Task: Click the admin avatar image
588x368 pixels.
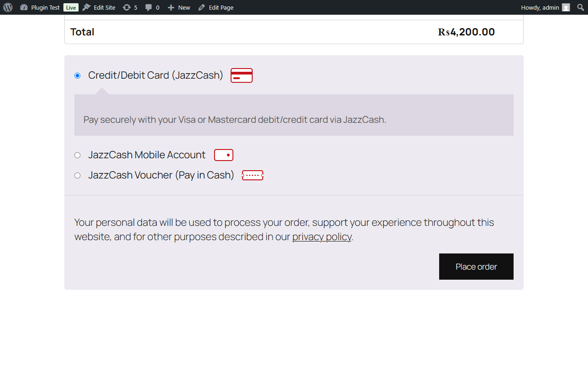Action: pos(566,7)
